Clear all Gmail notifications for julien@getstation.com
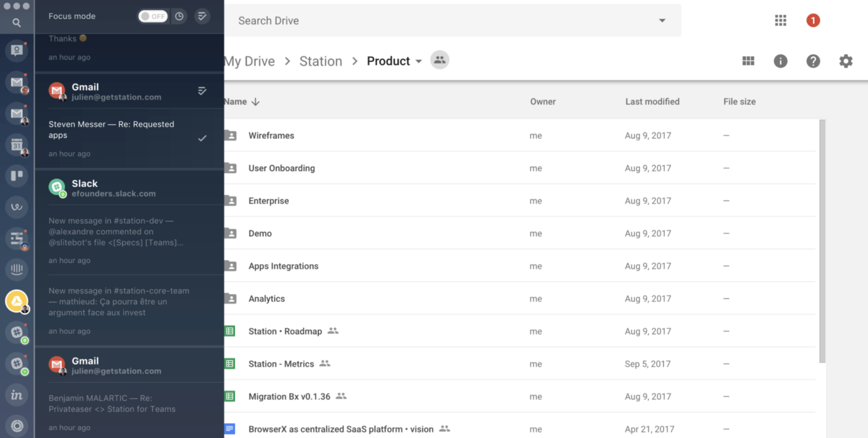Image resolution: width=868 pixels, height=438 pixels. pos(202,91)
